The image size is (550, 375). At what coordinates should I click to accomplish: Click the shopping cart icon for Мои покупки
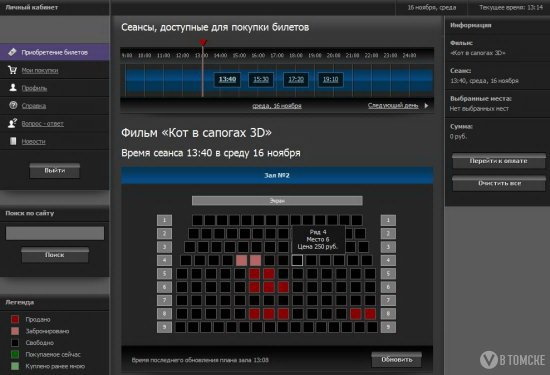13,70
